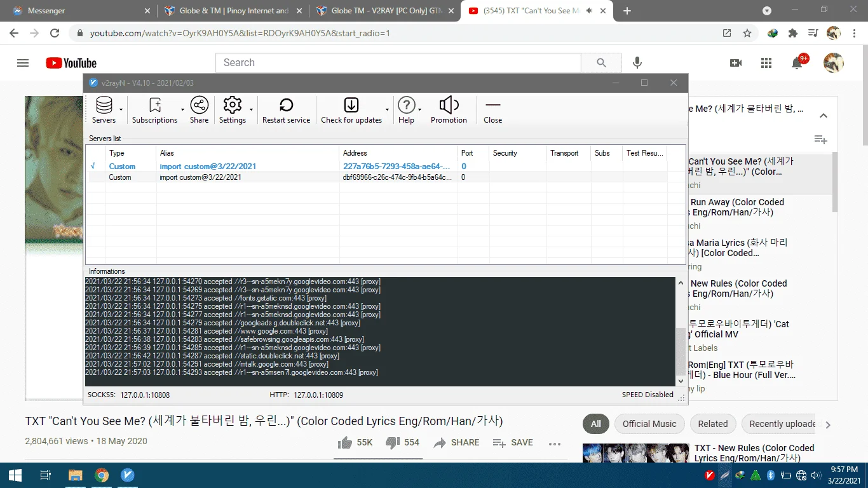Click the Share icon in v2rayN
This screenshot has width=868, height=488.
(199, 111)
